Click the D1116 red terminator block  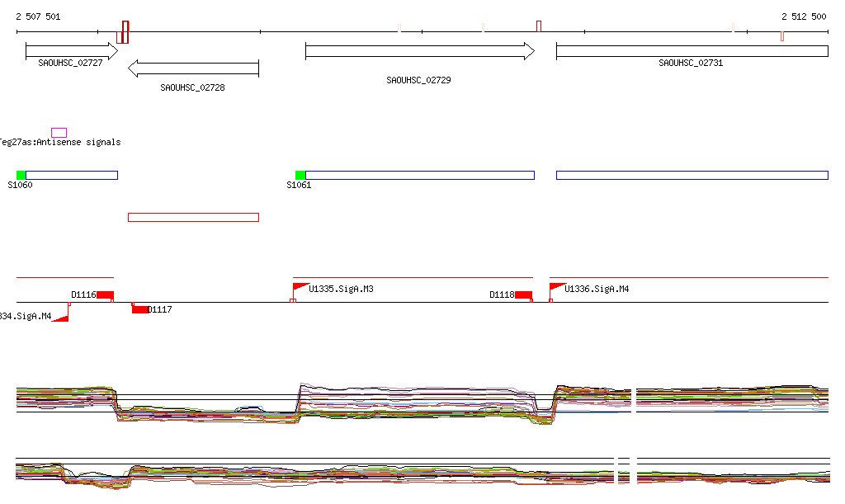105,295
